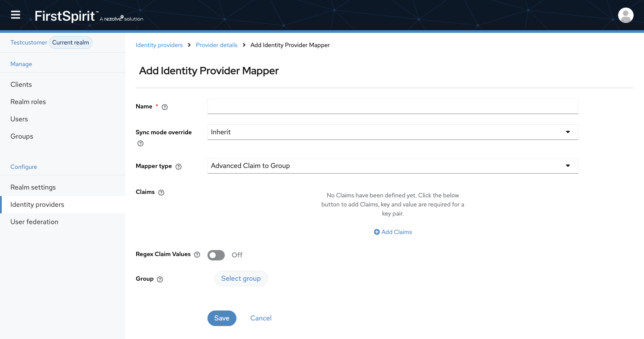Open the hamburger navigation menu
The width and height of the screenshot is (644, 339).
point(16,15)
